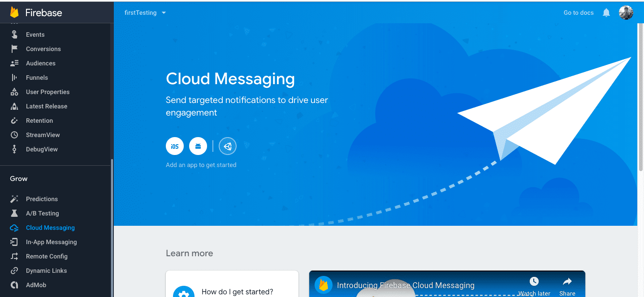Open Dynamic Links in sidebar
644x297 pixels.
coord(46,271)
